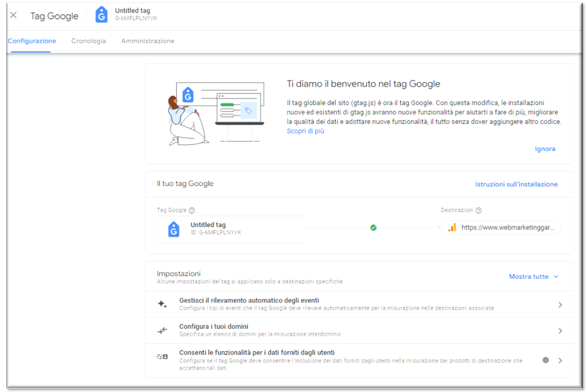Screen dimensions: 587x392
Task: Click the welcome illustration image
Action: 216,114
